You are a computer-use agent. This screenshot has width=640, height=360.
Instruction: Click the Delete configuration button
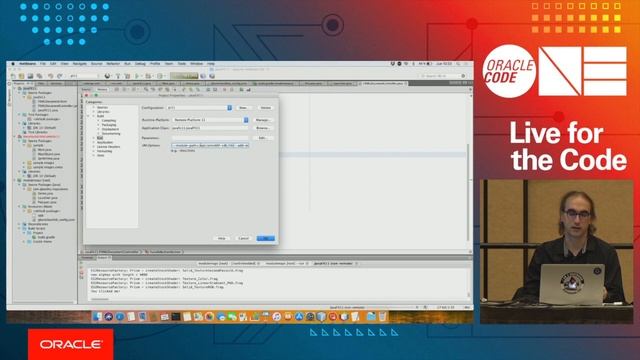265,108
